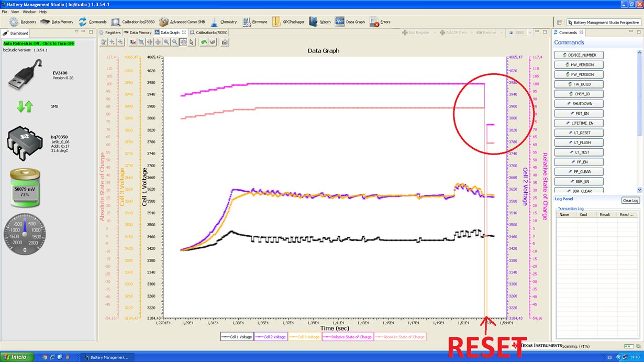Select the pan hand tool
This screenshot has height=362, width=644.
point(183,41)
